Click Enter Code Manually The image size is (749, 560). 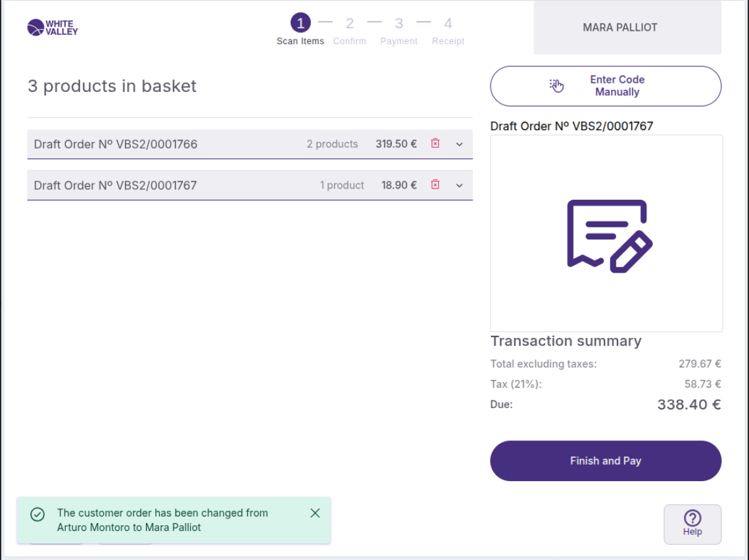click(x=606, y=86)
